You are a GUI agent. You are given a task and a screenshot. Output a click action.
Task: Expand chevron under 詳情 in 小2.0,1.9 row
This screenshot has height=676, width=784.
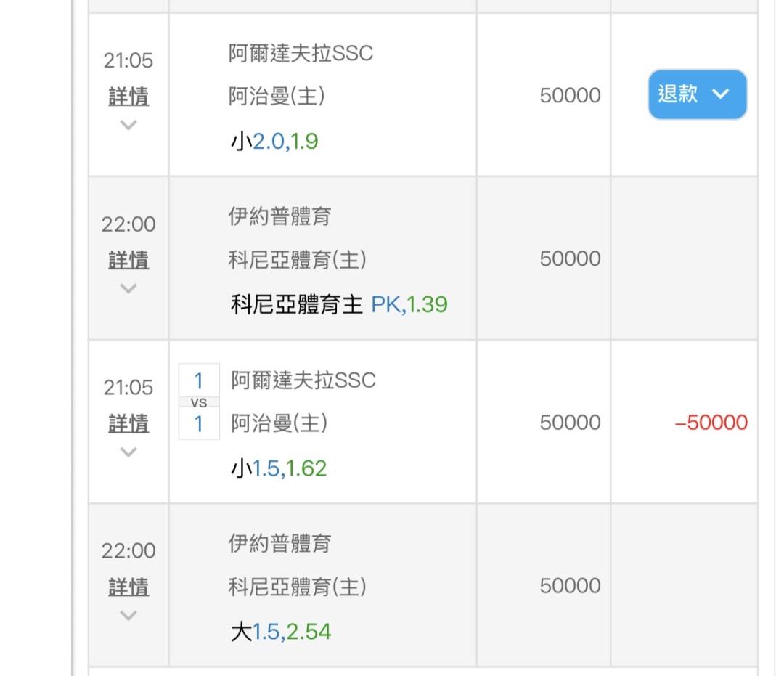tap(128, 125)
